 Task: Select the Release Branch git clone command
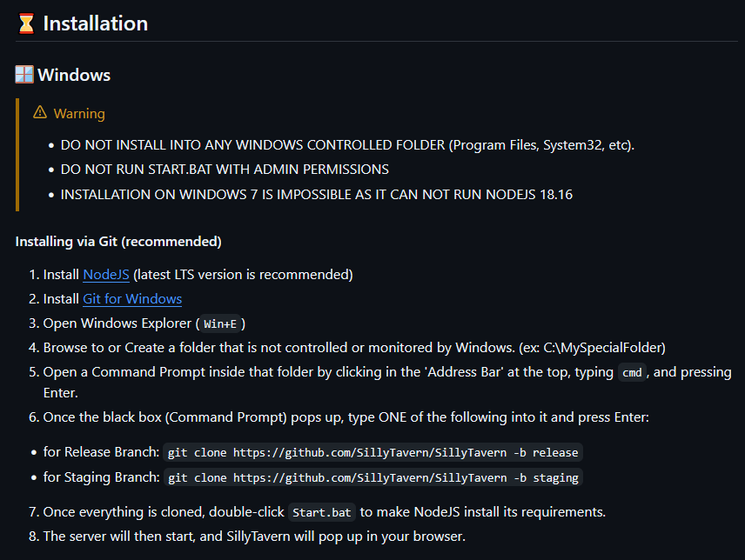372,452
